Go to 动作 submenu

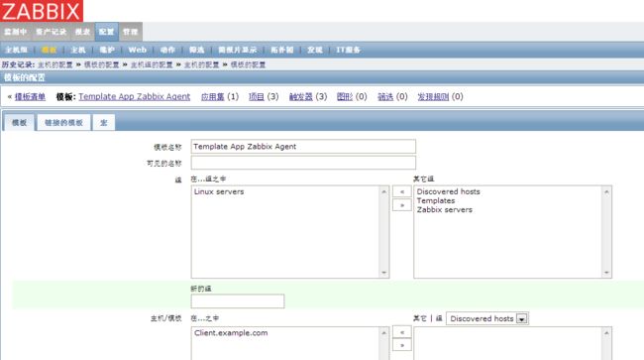point(167,50)
